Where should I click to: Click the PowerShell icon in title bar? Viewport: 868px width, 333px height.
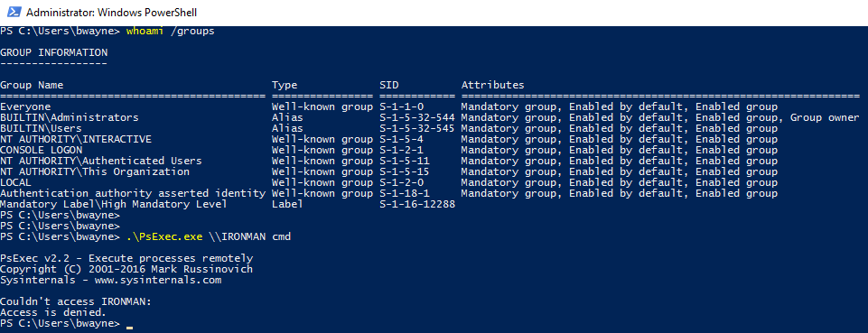point(14,12)
